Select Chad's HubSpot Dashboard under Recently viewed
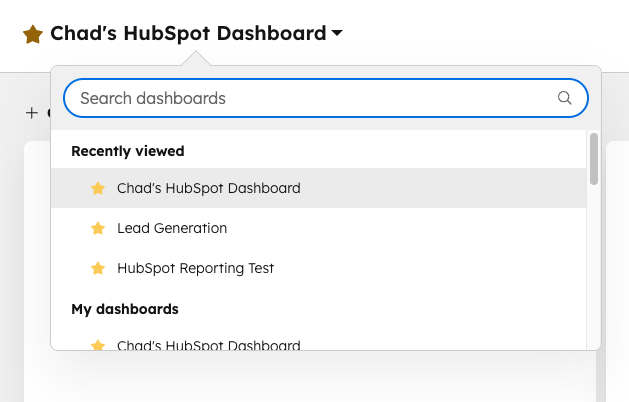 pyautogui.click(x=208, y=188)
